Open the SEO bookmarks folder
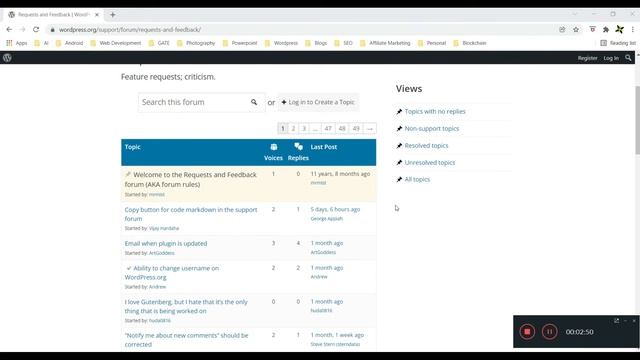 click(x=344, y=43)
